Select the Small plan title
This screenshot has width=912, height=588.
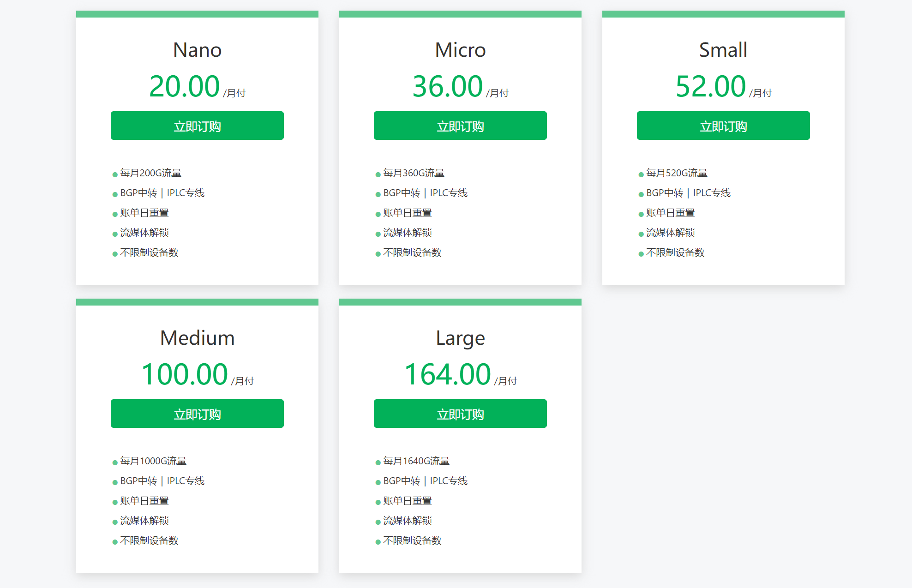click(723, 50)
